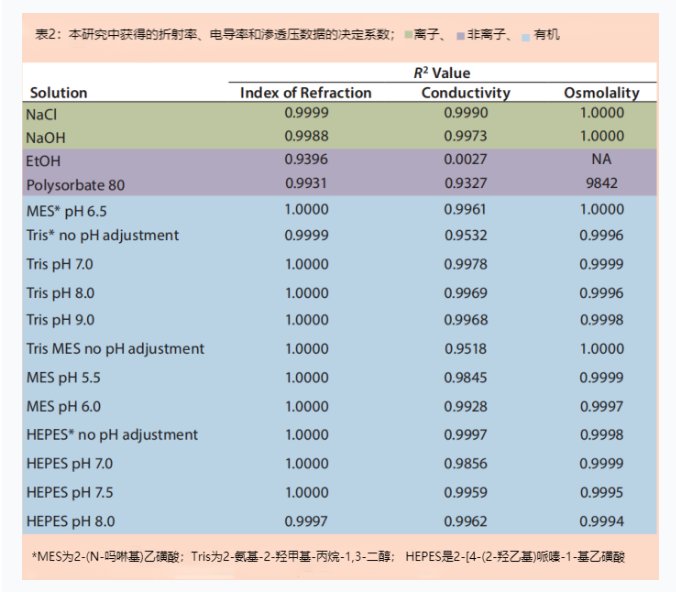676x592 pixels.
Task: Click the NA osmolality cell for EtOH
Action: (601, 160)
